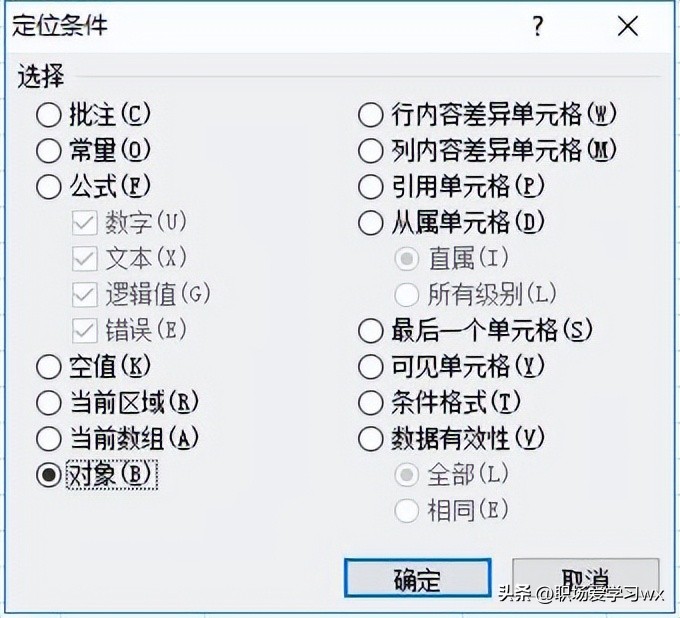Toggle the 逻辑值(G) checkbox

point(84,294)
